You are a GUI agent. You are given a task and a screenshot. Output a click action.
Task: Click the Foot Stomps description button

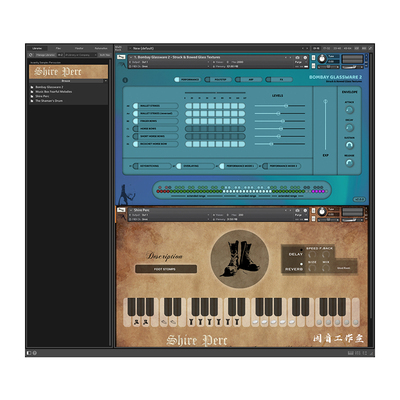click(x=166, y=269)
